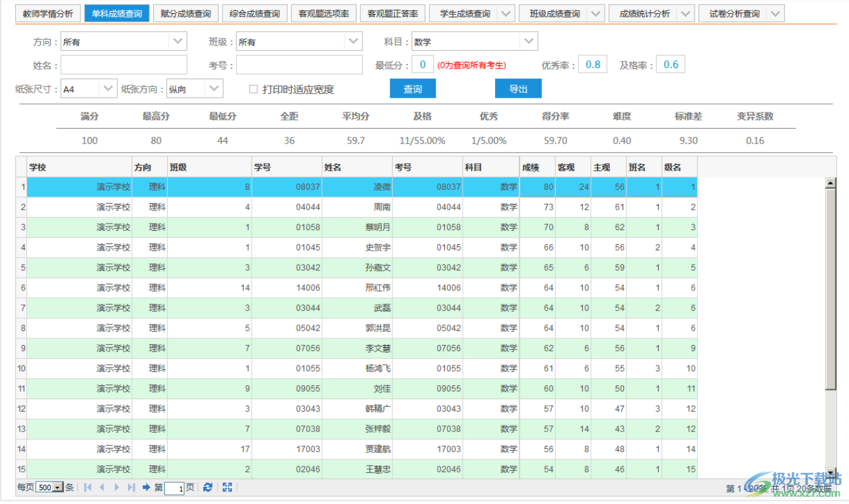This screenshot has height=504, width=849.
Task: Go to next page in pager
Action: [117, 488]
